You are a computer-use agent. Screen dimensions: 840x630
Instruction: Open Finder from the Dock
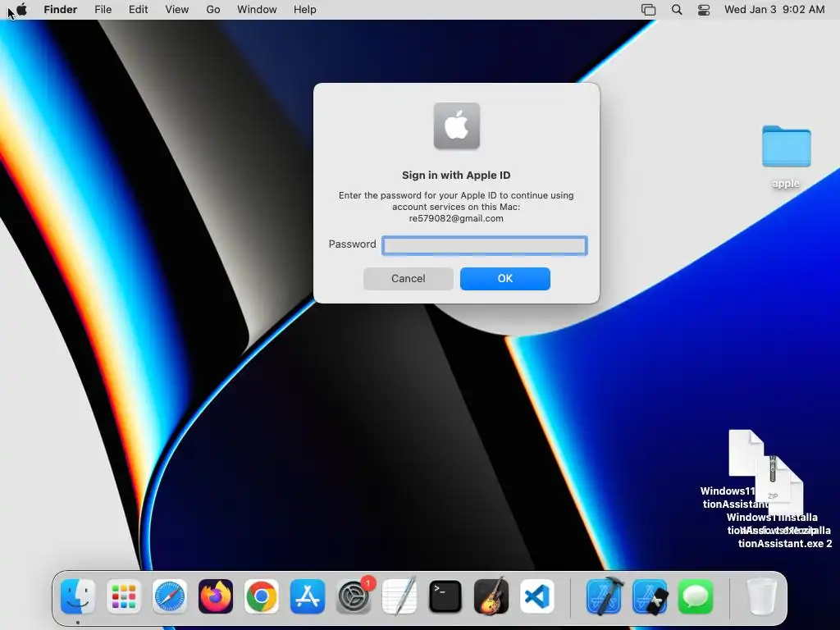click(x=78, y=596)
